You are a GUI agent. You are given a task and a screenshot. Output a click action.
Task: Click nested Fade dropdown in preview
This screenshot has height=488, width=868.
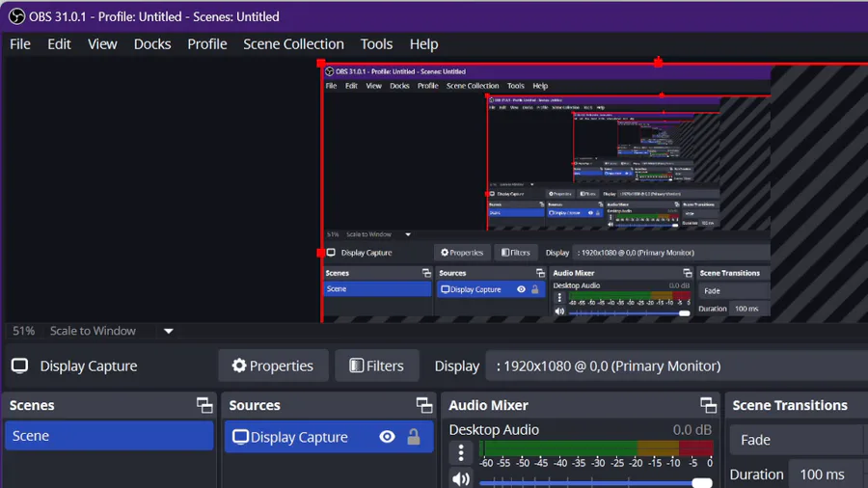pyautogui.click(x=734, y=291)
